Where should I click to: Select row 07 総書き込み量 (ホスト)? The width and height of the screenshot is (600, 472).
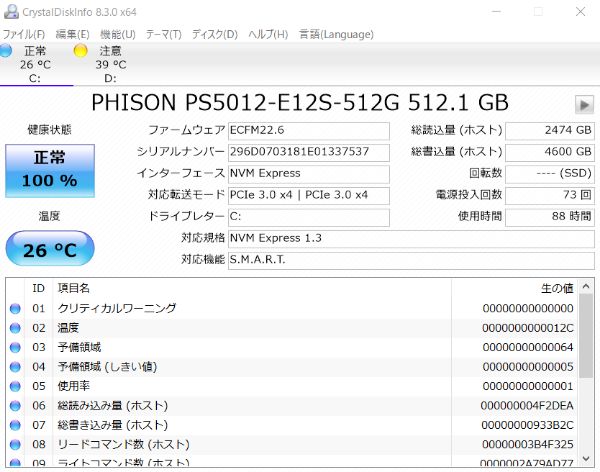point(292,425)
